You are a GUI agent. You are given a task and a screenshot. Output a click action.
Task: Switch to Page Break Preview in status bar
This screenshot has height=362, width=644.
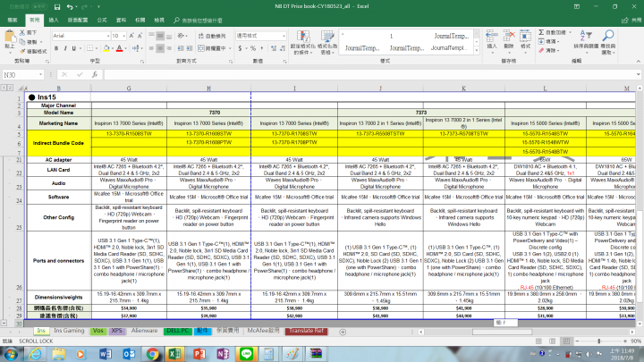tap(566, 341)
